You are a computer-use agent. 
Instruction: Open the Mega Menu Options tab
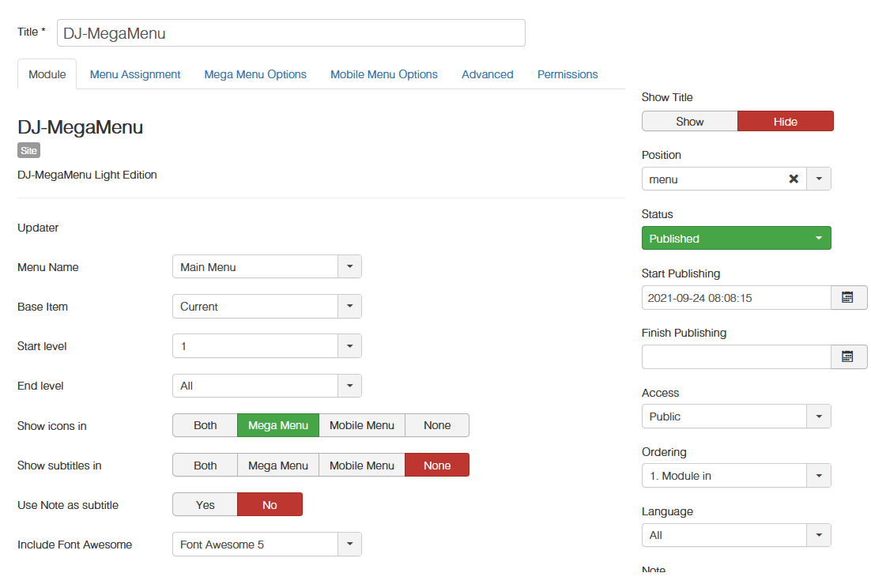point(255,74)
